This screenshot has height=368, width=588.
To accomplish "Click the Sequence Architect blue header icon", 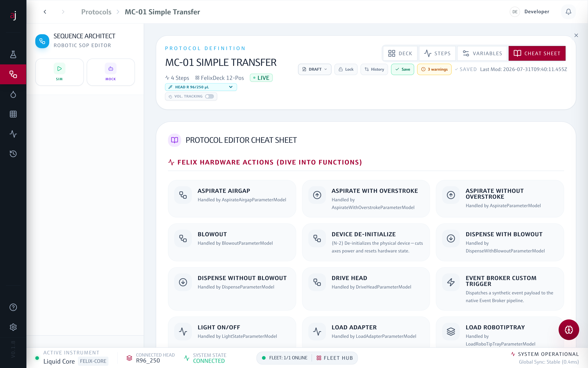I will click(x=42, y=41).
